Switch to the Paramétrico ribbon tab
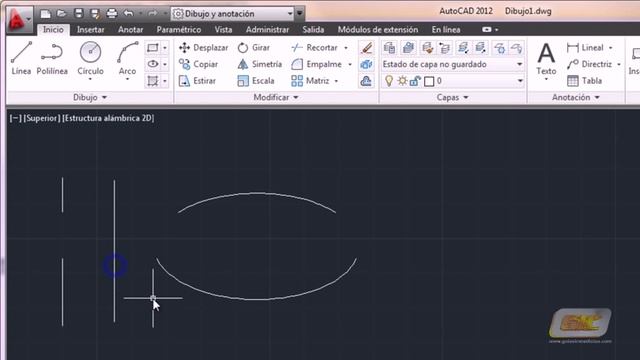The image size is (640, 360). pyautogui.click(x=179, y=30)
